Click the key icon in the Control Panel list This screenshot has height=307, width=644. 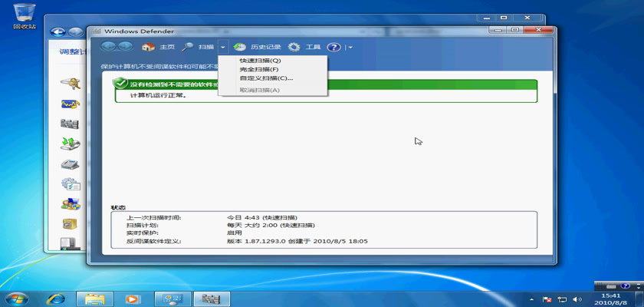71,84
